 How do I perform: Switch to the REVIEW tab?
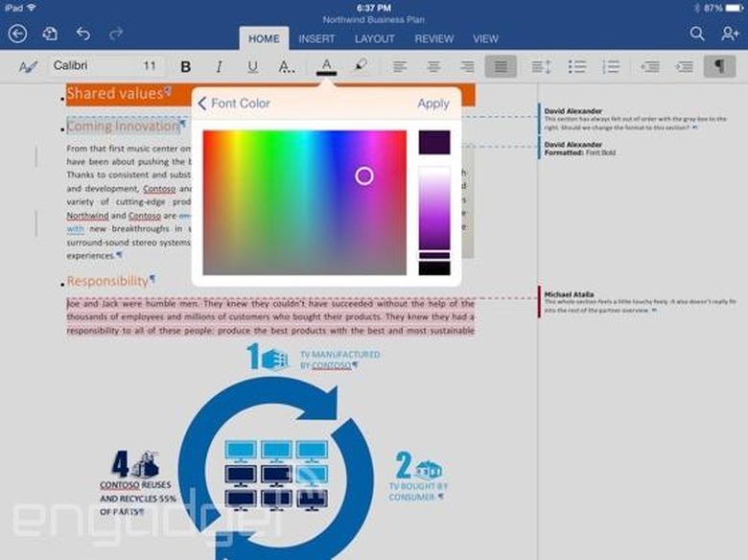434,39
